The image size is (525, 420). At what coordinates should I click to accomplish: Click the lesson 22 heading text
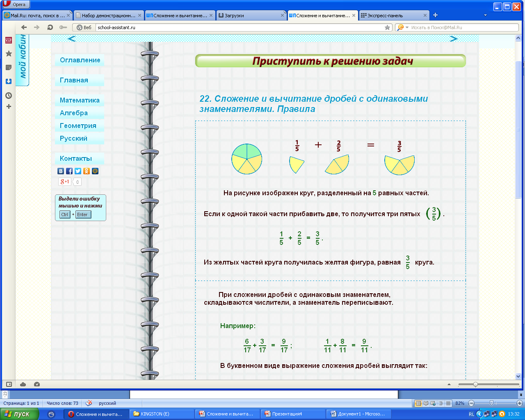pos(314,104)
